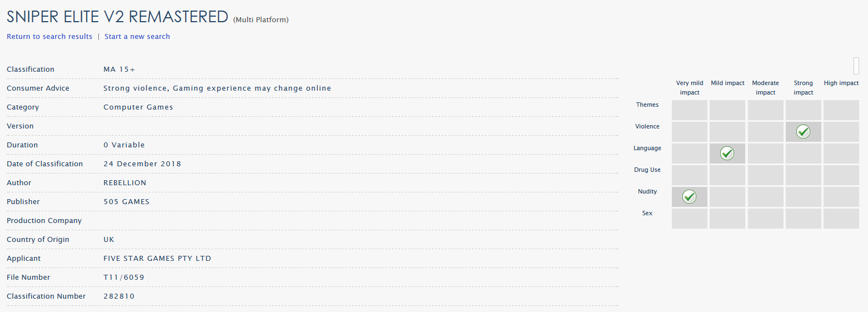Open the Return to search results link

click(49, 37)
